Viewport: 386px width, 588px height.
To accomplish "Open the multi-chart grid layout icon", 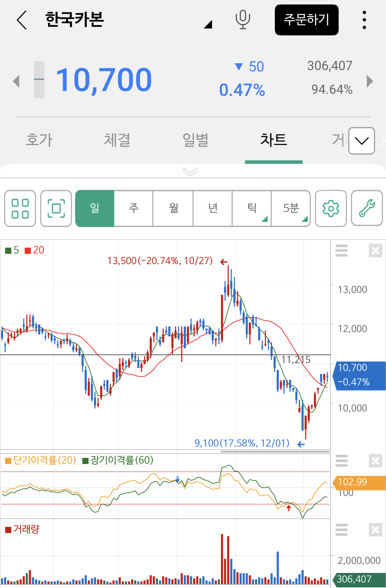I will click(x=20, y=208).
